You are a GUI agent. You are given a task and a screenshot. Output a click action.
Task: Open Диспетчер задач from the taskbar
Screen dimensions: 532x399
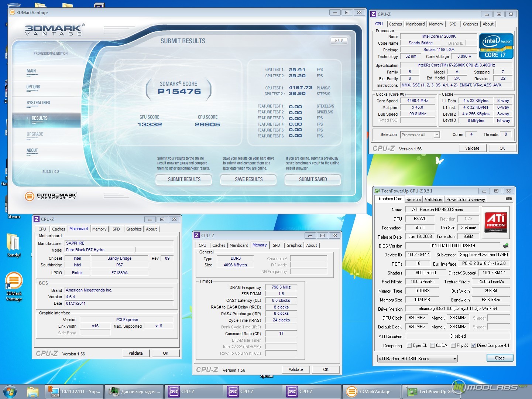134,391
